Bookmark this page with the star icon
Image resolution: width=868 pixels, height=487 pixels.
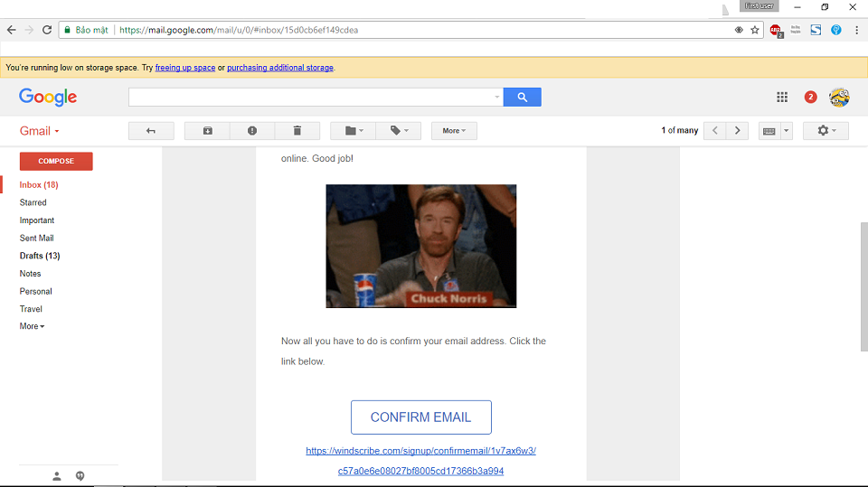click(x=754, y=30)
